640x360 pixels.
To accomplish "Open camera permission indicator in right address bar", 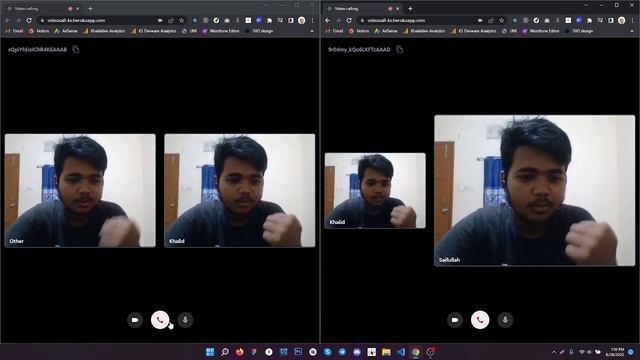I will 480,20.
